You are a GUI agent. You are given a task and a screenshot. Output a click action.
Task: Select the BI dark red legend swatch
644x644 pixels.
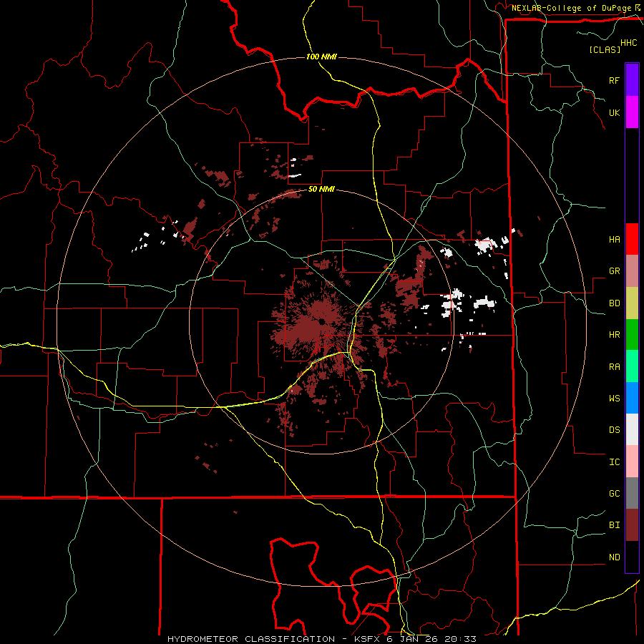pos(632,525)
